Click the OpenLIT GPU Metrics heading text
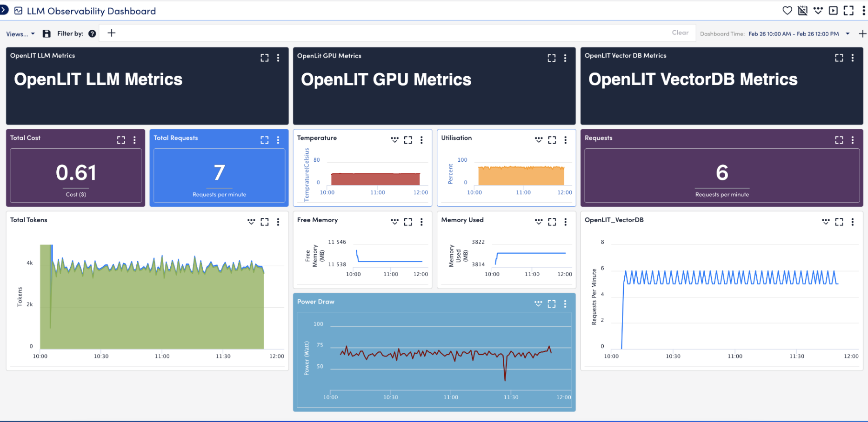Image resolution: width=868 pixels, height=422 pixels. [386, 79]
